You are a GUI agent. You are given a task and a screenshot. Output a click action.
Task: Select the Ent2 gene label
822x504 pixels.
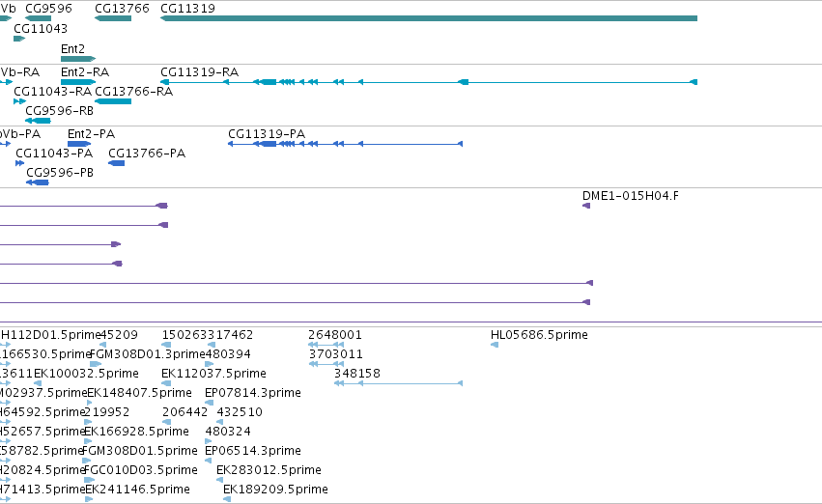[x=72, y=48]
